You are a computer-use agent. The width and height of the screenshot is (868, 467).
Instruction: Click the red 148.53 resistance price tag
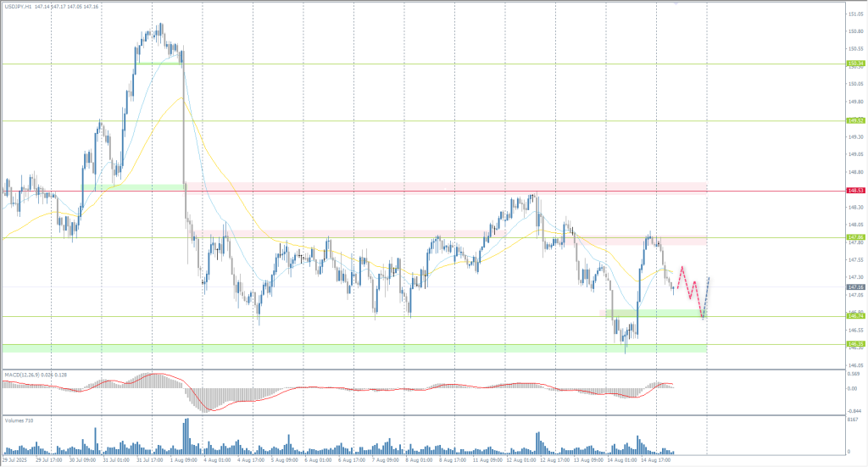point(854,192)
